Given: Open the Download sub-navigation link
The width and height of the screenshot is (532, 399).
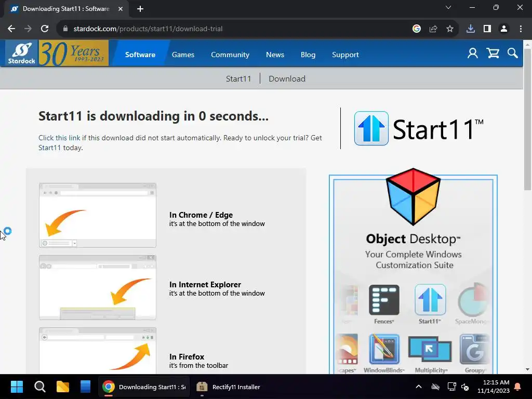Looking at the screenshot, I should coord(287,79).
